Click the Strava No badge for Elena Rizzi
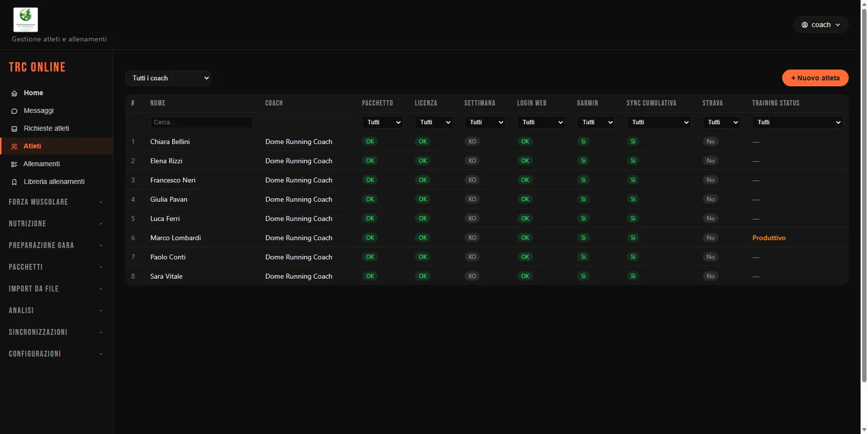Image resolution: width=868 pixels, height=434 pixels. coord(710,161)
